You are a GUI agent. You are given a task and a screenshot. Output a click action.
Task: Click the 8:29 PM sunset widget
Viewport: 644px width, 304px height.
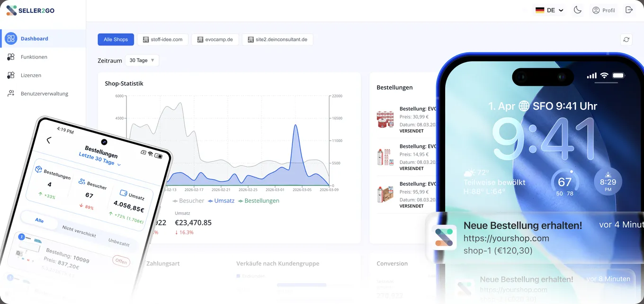(608, 182)
